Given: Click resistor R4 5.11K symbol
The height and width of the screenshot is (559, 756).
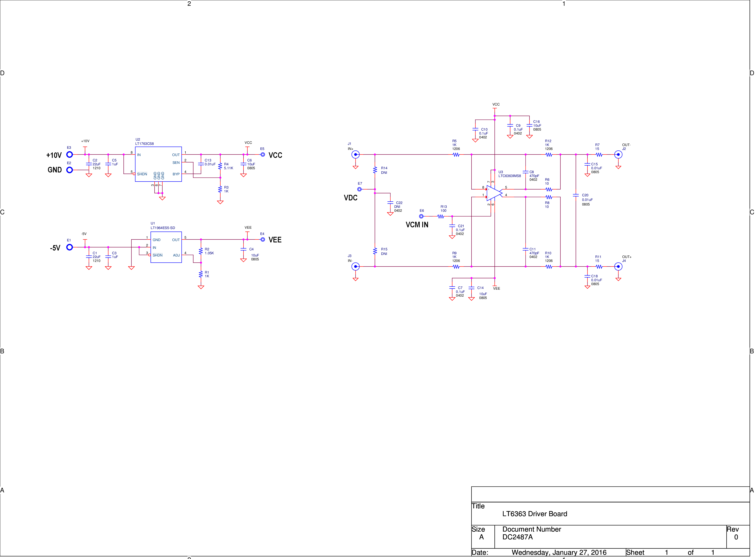Looking at the screenshot, I should [220, 166].
